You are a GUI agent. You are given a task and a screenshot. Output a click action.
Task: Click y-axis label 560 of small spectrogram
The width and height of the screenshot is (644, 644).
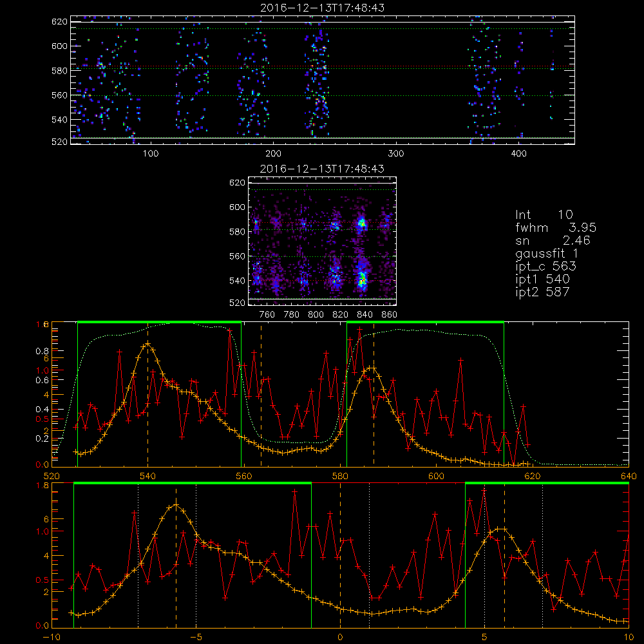coord(238,256)
